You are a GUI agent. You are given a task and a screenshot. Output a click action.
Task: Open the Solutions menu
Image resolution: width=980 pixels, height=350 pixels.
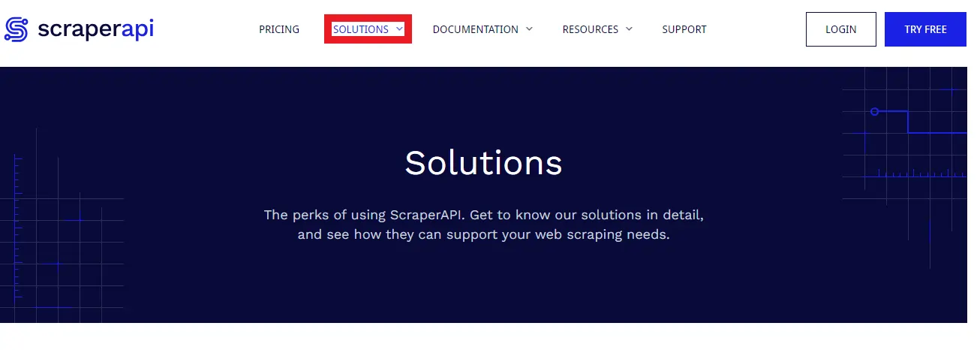point(361,29)
